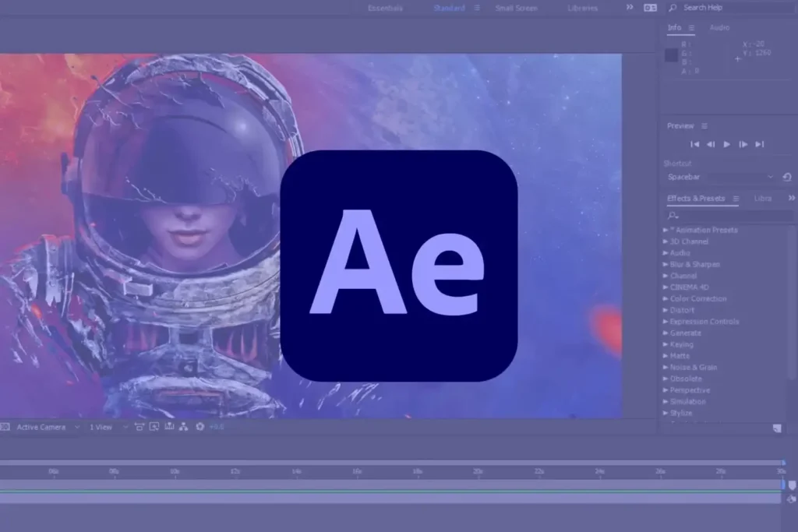798x532 pixels.
Task: Expand the Distort effects category
Action: (666, 310)
